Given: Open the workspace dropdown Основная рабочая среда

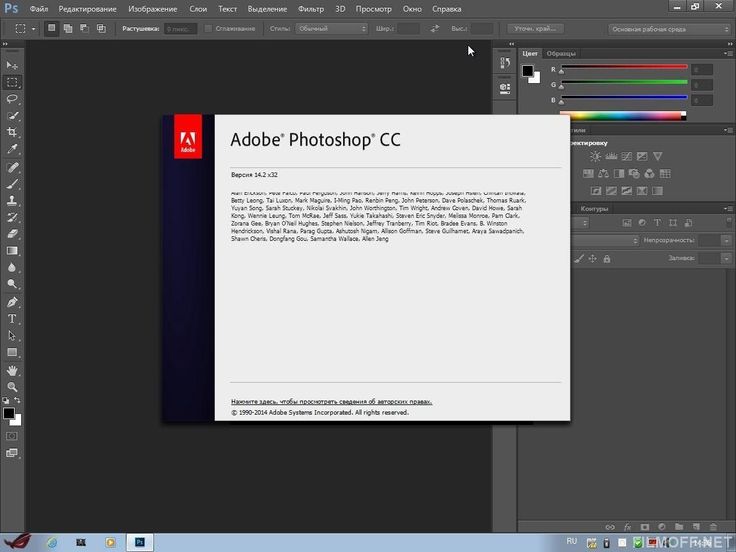Looking at the screenshot, I should coord(669,29).
